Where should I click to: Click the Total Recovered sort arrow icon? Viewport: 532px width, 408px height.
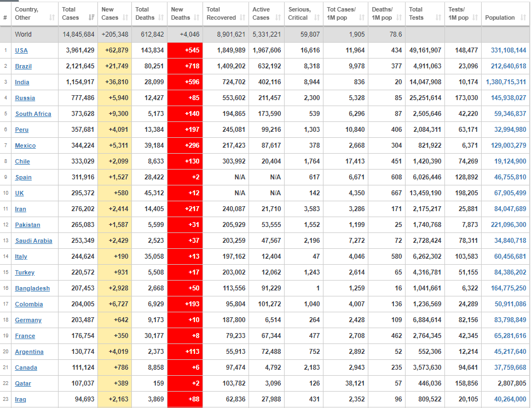tap(242, 18)
